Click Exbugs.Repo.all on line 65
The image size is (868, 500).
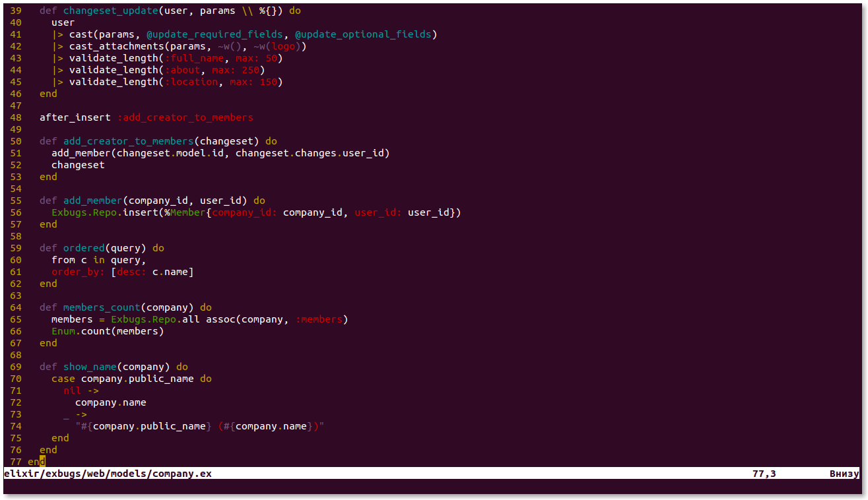[155, 319]
